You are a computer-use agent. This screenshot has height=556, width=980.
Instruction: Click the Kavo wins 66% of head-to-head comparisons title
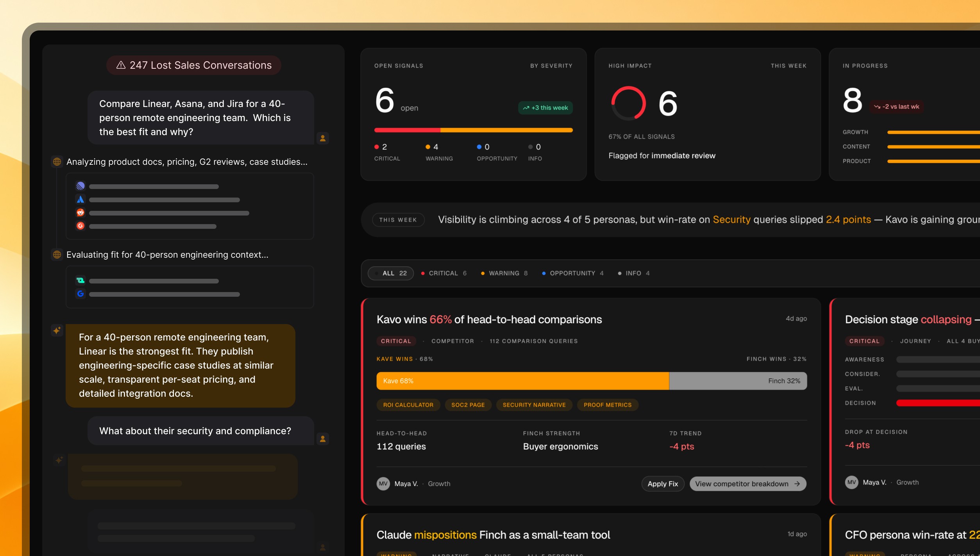[489, 319]
